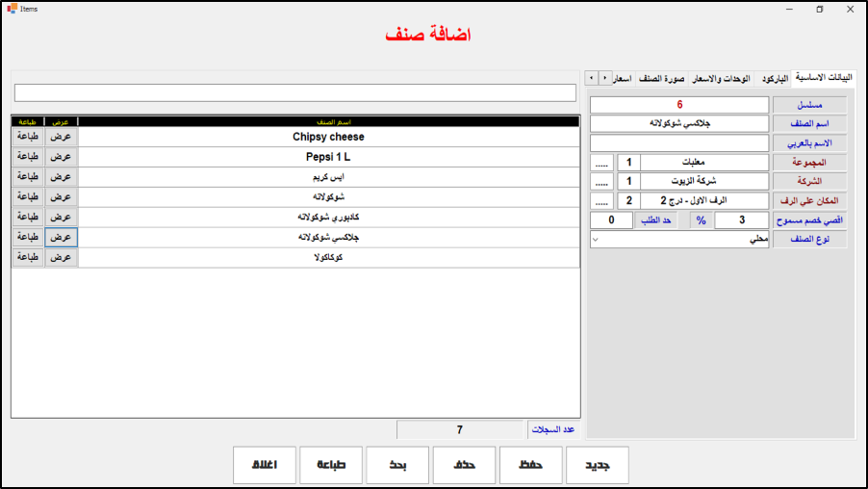Screen dimensions: 868x489
Task: Click the browse button next to المجموعة field
Action: tap(601, 162)
